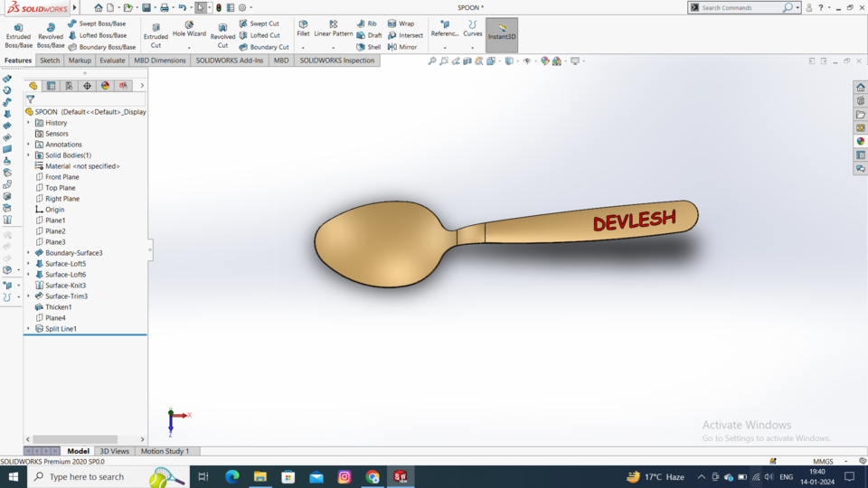The image size is (868, 488).
Task: Open the Appearances task pane tab
Action: 860,142
